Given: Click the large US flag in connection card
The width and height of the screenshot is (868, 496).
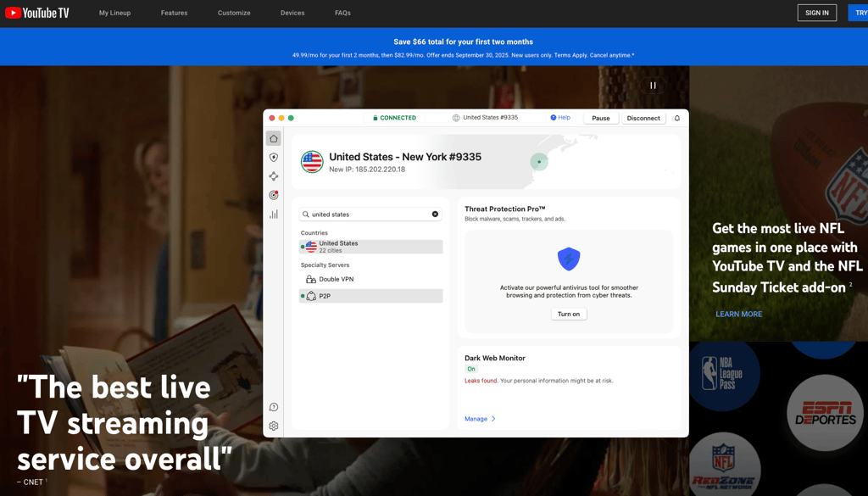Looking at the screenshot, I should pos(312,162).
